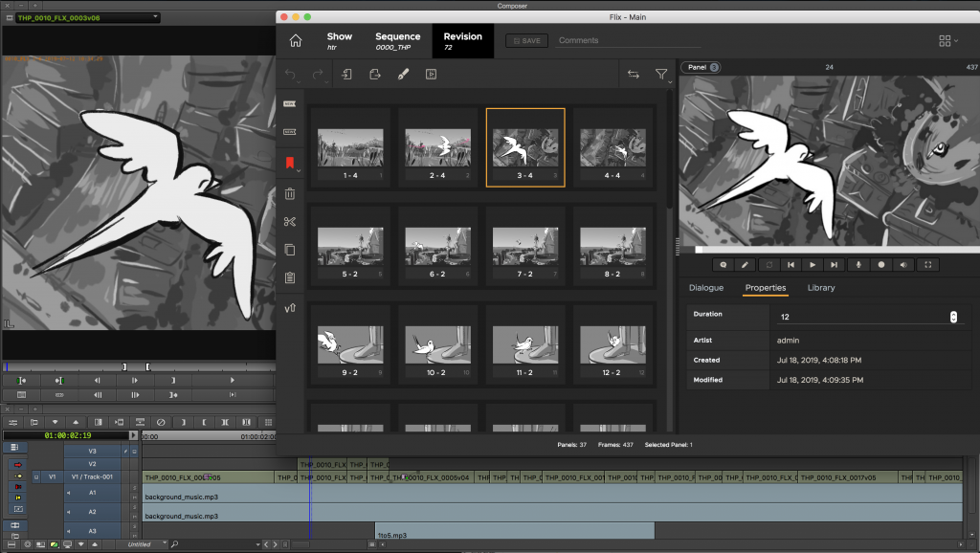Switch to the Dialogue tab
This screenshot has height=553, width=980.
[706, 288]
